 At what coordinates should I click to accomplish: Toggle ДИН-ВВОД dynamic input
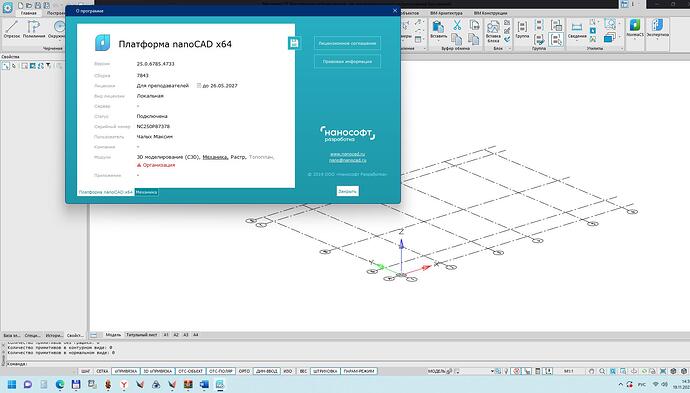tap(267, 371)
